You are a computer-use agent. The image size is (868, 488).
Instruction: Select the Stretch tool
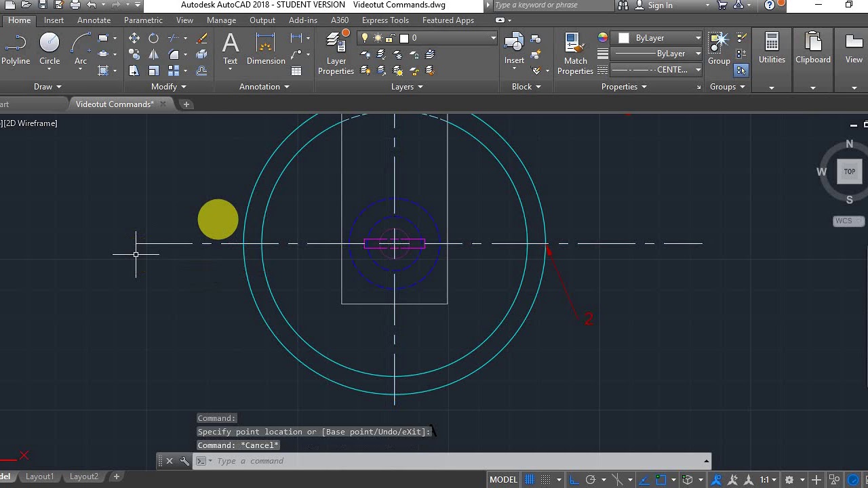(134, 70)
